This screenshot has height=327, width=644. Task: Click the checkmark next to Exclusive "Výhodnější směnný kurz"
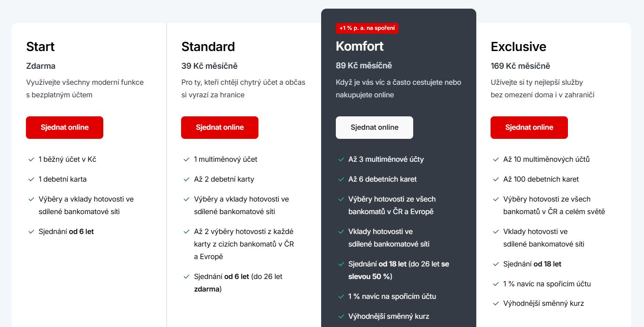[x=496, y=304]
